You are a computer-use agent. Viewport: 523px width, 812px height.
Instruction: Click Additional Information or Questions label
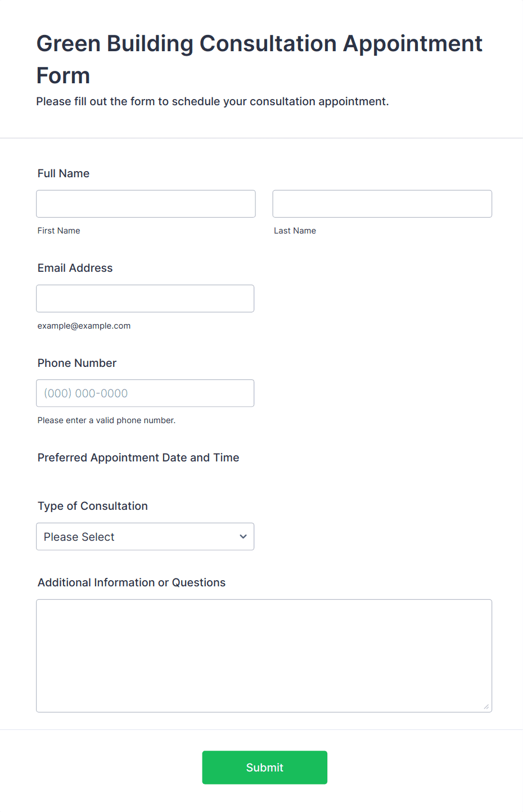tap(132, 582)
